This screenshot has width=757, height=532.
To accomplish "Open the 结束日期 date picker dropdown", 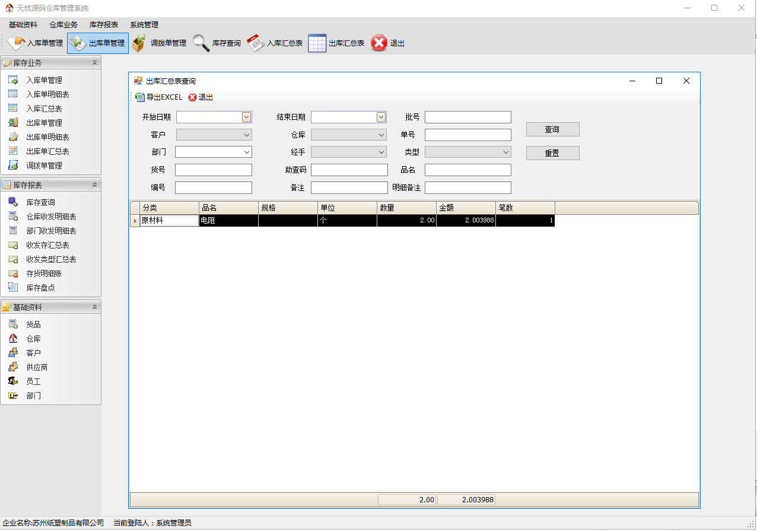I will tap(381, 117).
